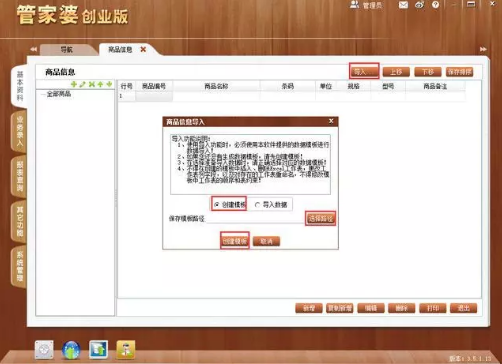Click 选择路径 in the import dialog
Image resolution: width=502 pixels, height=364 pixels.
click(x=320, y=219)
